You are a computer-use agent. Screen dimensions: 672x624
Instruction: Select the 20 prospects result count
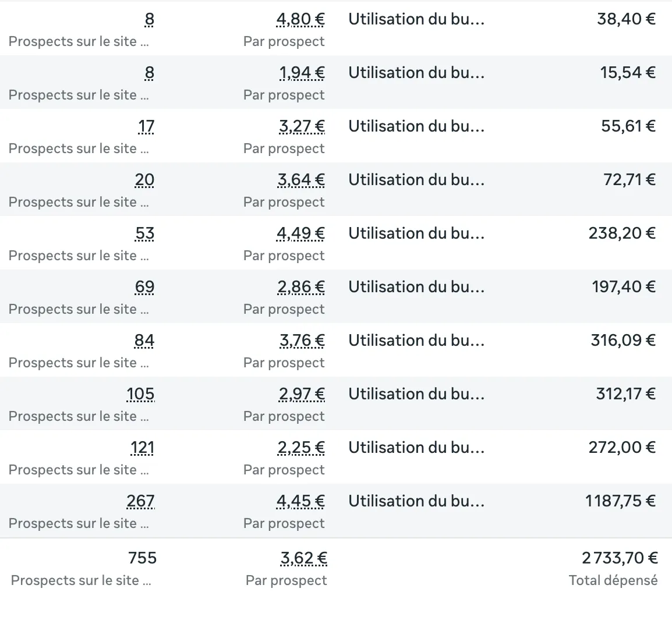coord(144,180)
